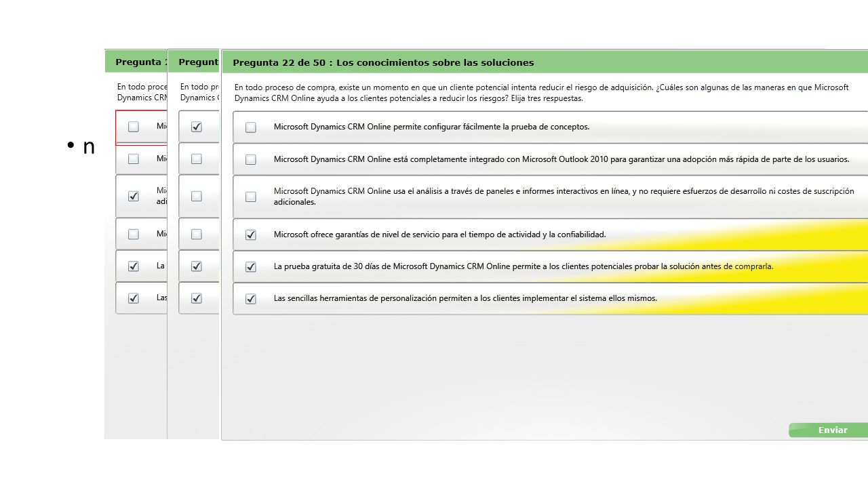
Task: Check second answer checkbox in the middle window
Action: pos(197,159)
